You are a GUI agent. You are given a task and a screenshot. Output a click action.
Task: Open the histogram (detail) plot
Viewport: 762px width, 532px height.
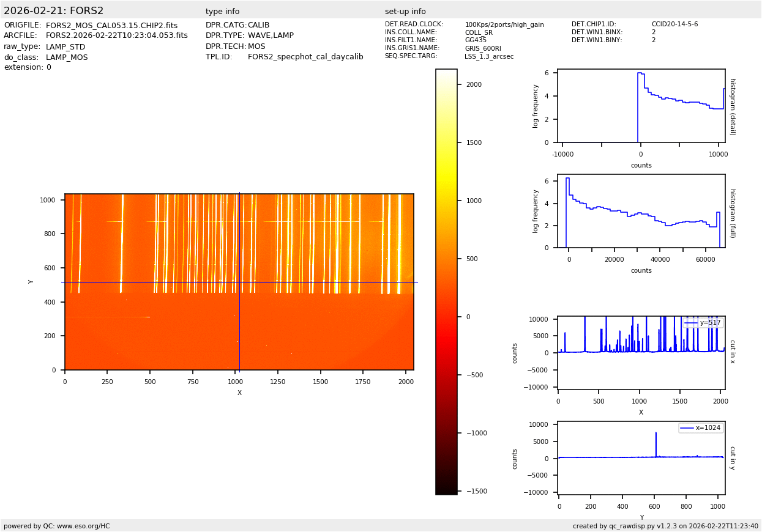pos(641,106)
